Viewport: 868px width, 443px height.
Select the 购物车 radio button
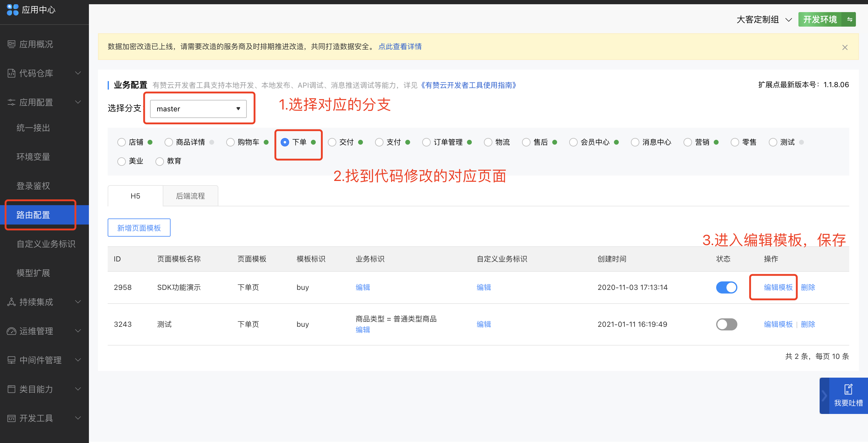(230, 142)
